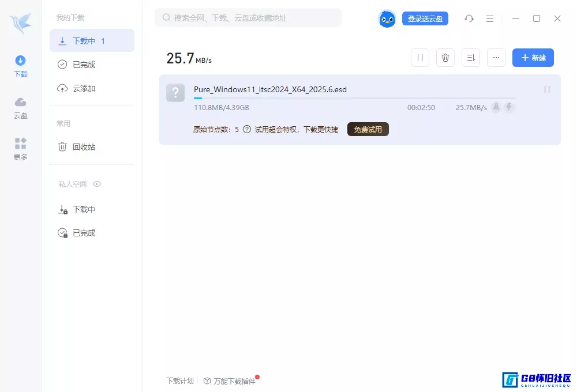
Task: Click the search input field
Action: pos(248,17)
